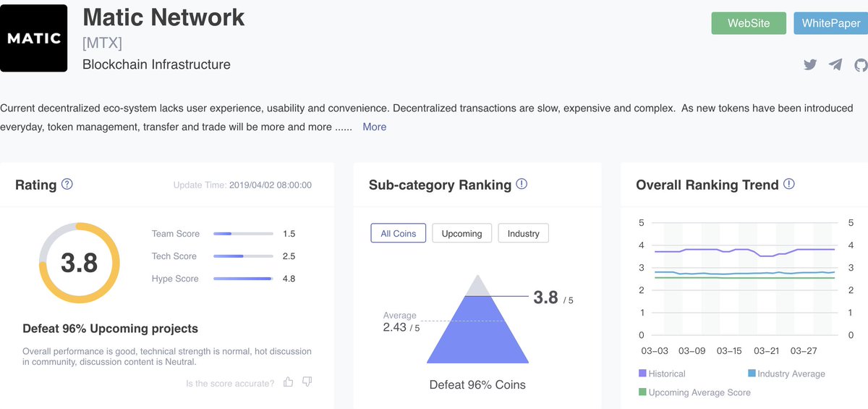Screen dimensions: 868x409
Task: Click 'Defeat 96% Upcoming projects' heading
Action: coord(110,329)
